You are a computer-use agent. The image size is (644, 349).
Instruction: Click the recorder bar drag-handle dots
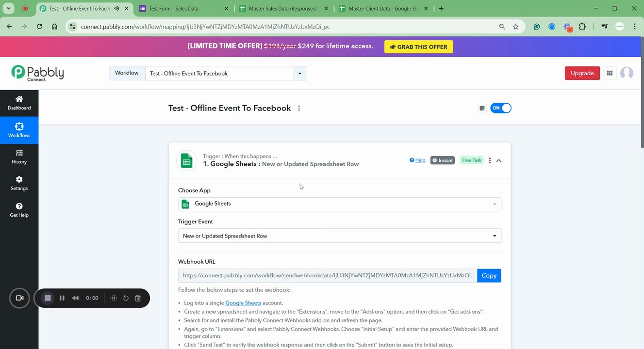[114, 298]
